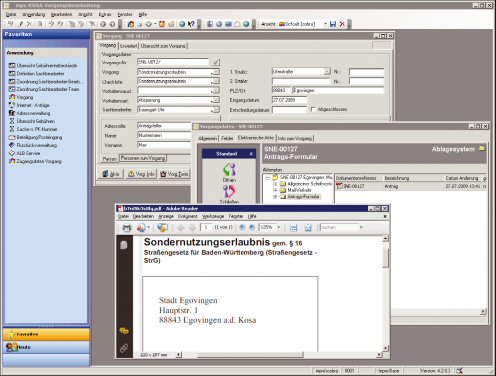Click the Name field showing Mustermann
496x376 pixels.
(x=164, y=135)
